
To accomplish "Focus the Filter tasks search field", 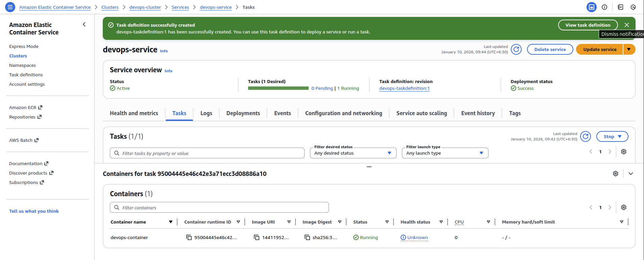I will (207, 153).
